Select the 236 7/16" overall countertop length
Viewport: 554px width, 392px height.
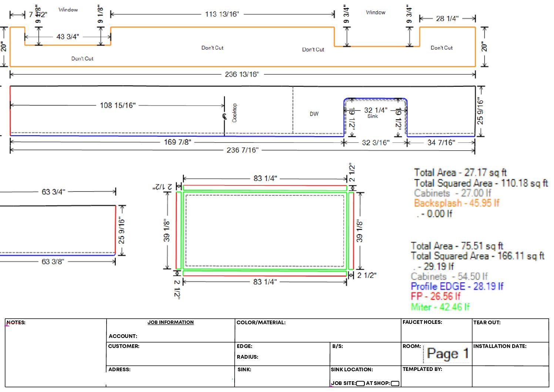[242, 150]
